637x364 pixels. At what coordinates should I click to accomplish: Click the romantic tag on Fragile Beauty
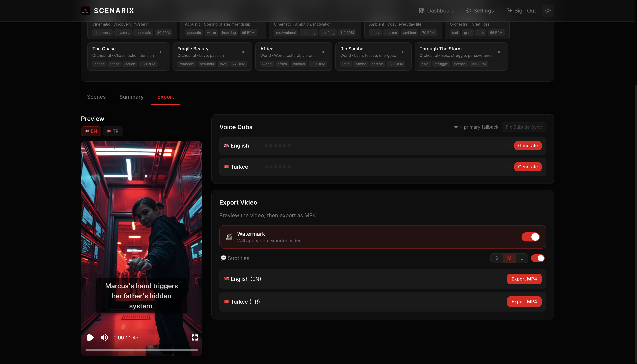[x=187, y=64]
